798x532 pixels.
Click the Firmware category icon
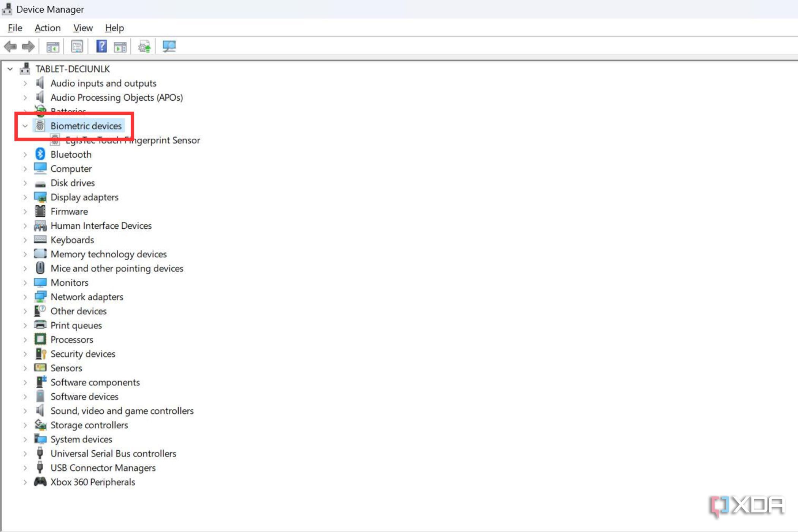click(x=40, y=211)
